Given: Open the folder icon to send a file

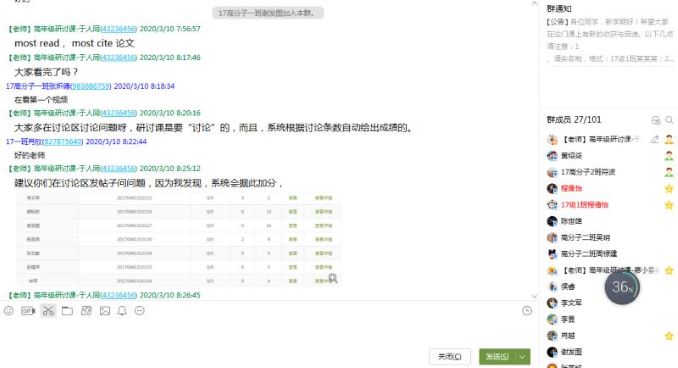Looking at the screenshot, I should click(x=67, y=310).
